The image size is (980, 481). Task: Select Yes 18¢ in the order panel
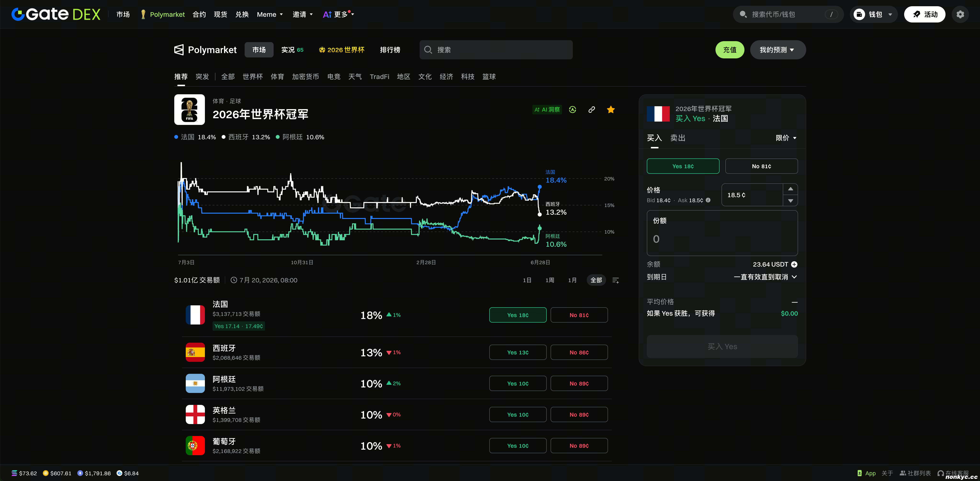click(683, 166)
